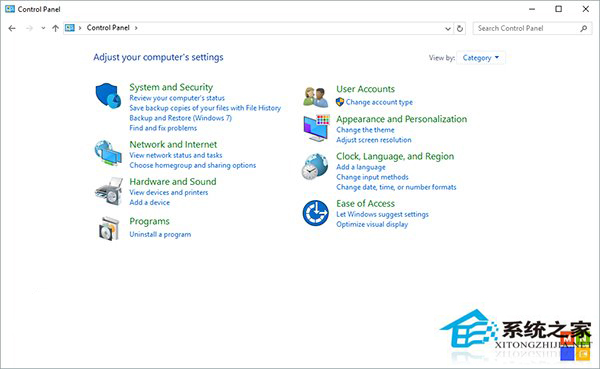Click Change the theme

(365, 130)
